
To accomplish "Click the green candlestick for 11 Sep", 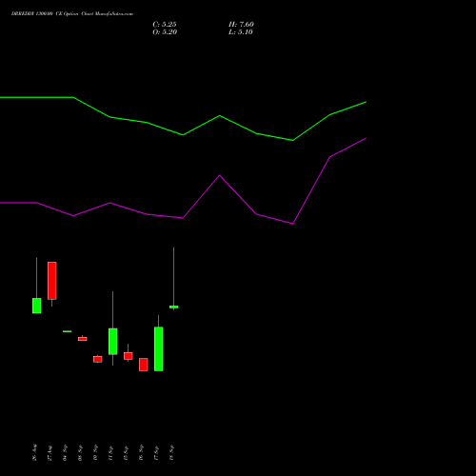I will (113, 342).
